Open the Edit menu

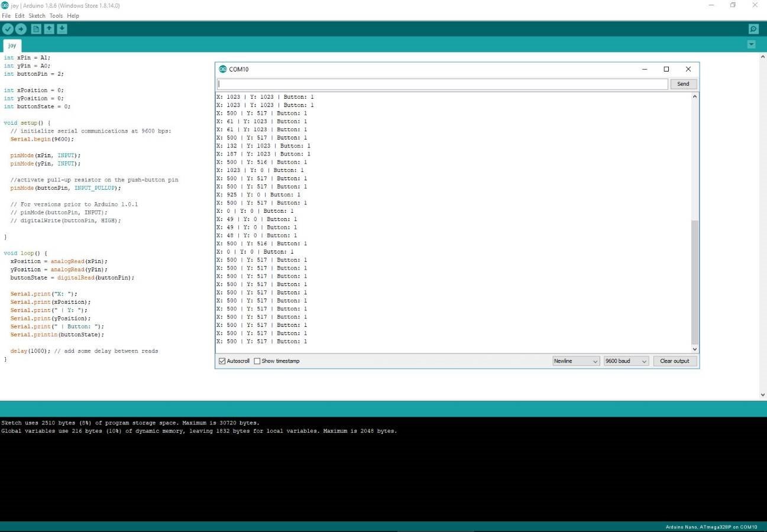point(20,16)
